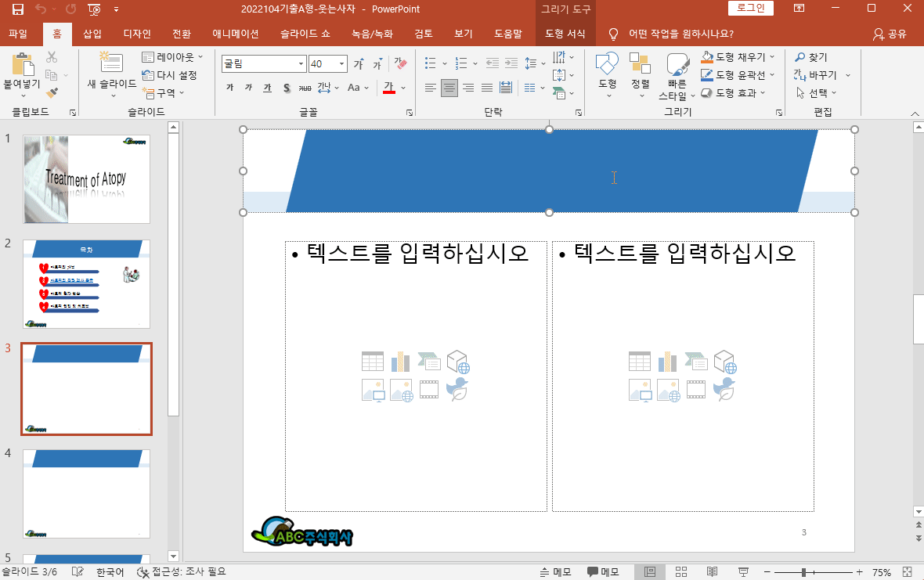
Task: Decrease font size with smaller 가 icon
Action: tap(377, 63)
